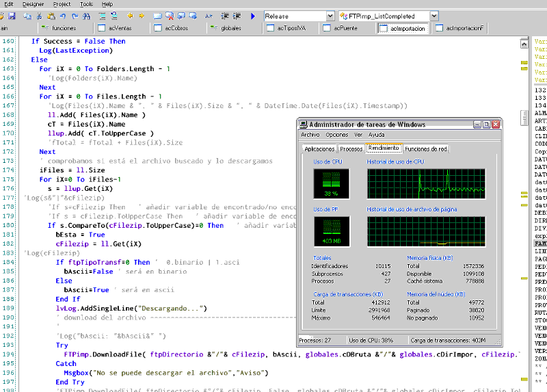Navigate forward with the yellow right arrow
The width and height of the screenshot is (547, 392).
[x=142, y=16]
